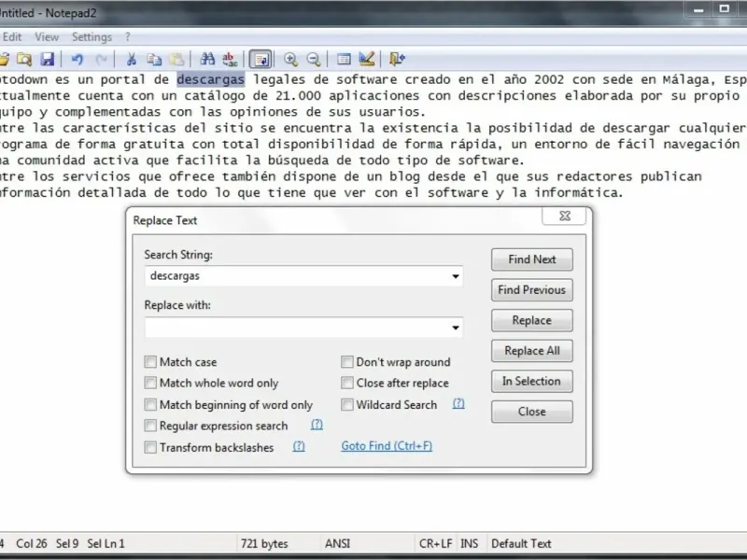Expand the Replace with dropdown arrow
The width and height of the screenshot is (747, 560).
coord(456,328)
